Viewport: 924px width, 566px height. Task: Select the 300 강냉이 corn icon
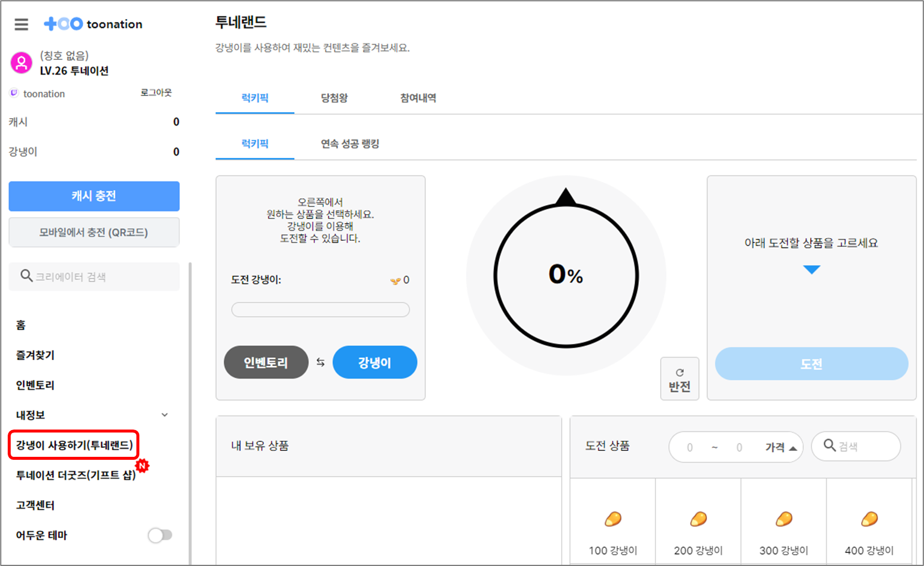pos(784,520)
